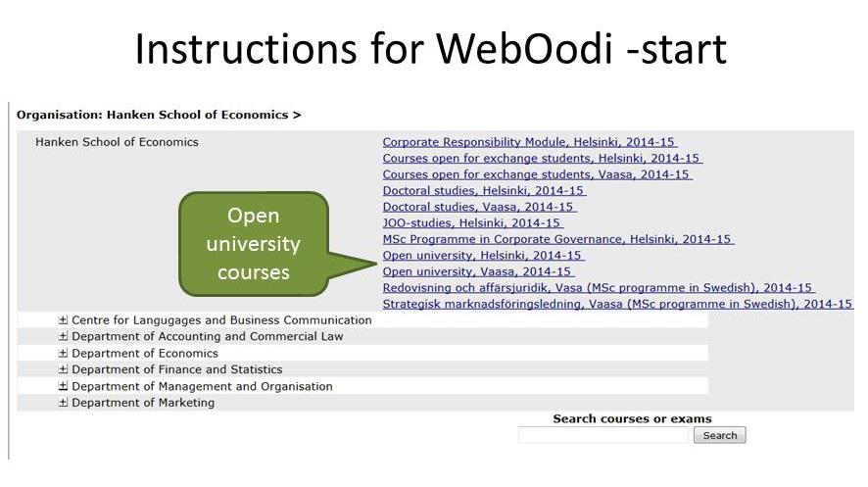
Task: Open Courses open for exchange students, Vaasa
Action: 537,174
